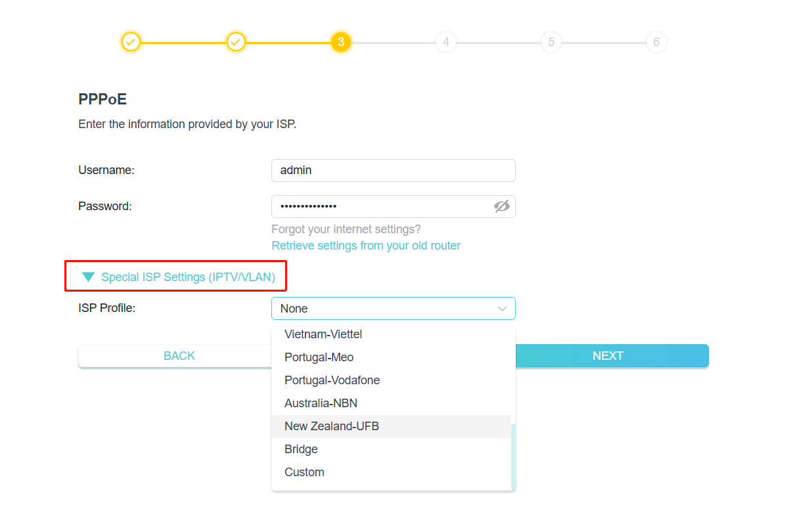Viewport: 795px width, 532px height.
Task: Select the Custom ISP profile
Action: click(x=304, y=472)
